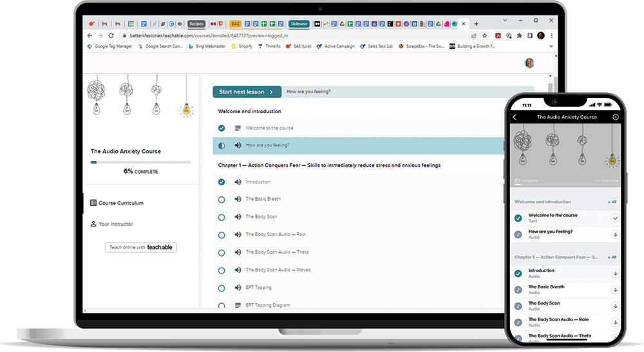Viewport: 644px width, 352px height.
Task: Click the Teach online with teachable link
Action: 140,247
